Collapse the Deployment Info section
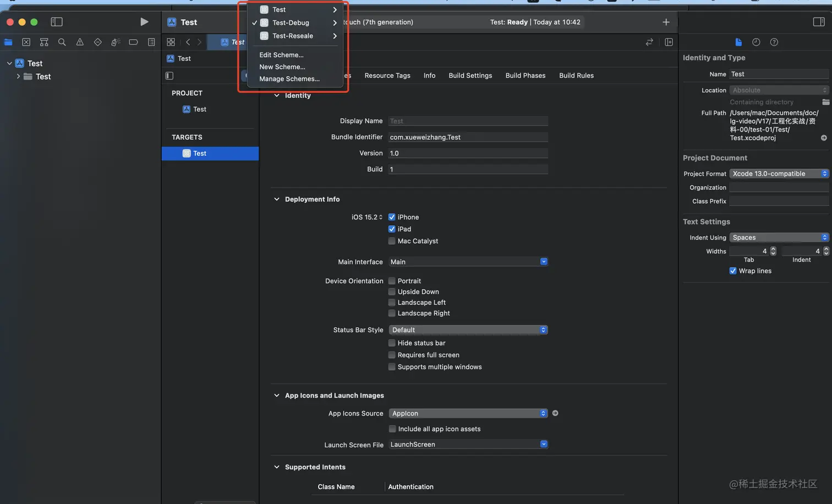Viewport: 832px width, 504px height. pos(277,199)
